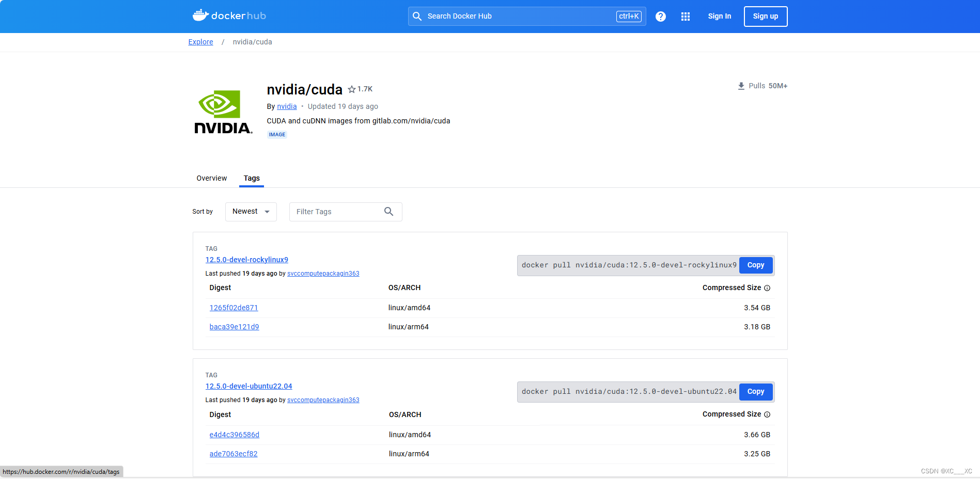The image size is (980, 479).
Task: Click the Filter Tags magnifier icon
Action: 389,212
